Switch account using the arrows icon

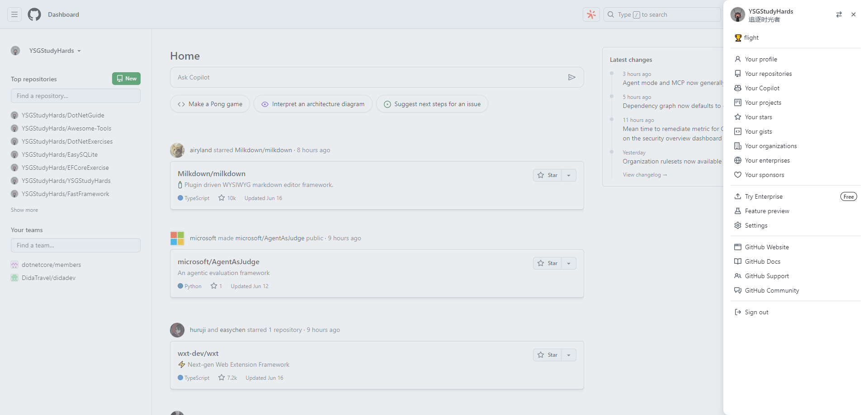pos(839,14)
